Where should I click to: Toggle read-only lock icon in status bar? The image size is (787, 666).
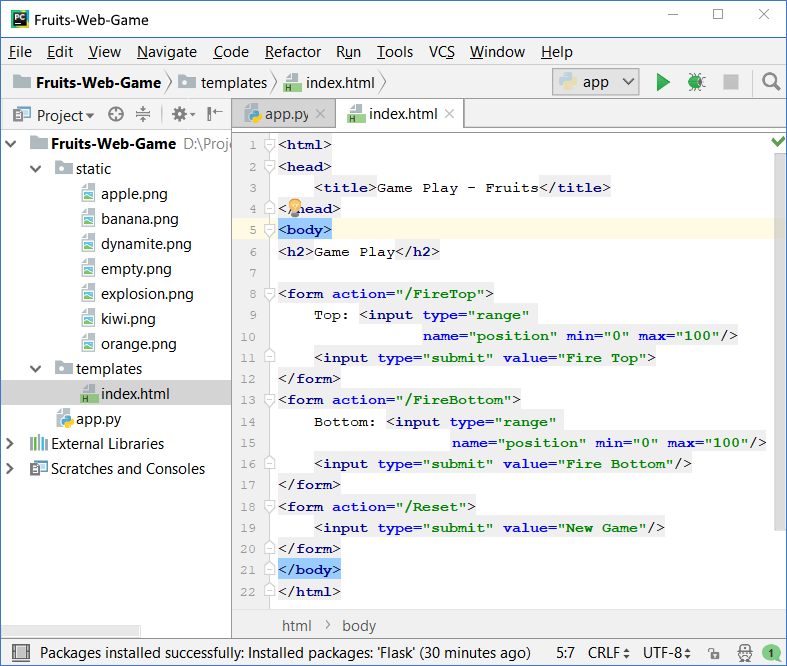(x=715, y=653)
